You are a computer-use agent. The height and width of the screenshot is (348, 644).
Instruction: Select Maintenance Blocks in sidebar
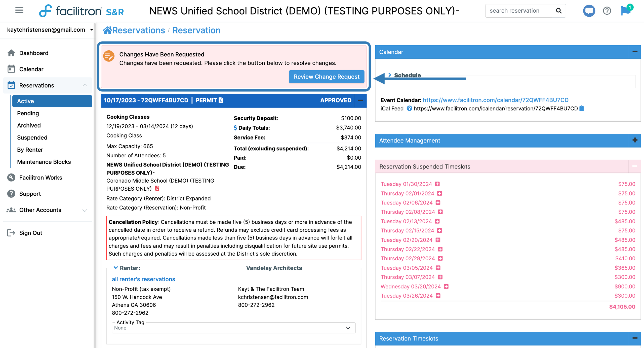pos(44,162)
